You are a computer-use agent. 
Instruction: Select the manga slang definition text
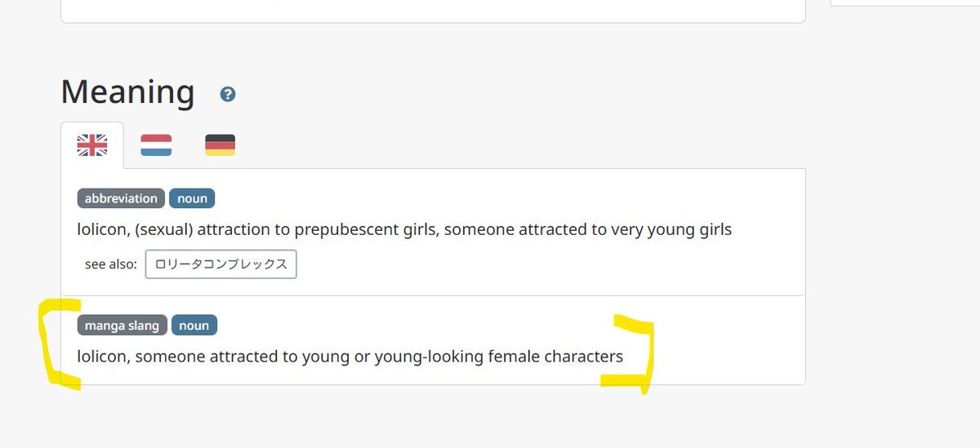[350, 357]
